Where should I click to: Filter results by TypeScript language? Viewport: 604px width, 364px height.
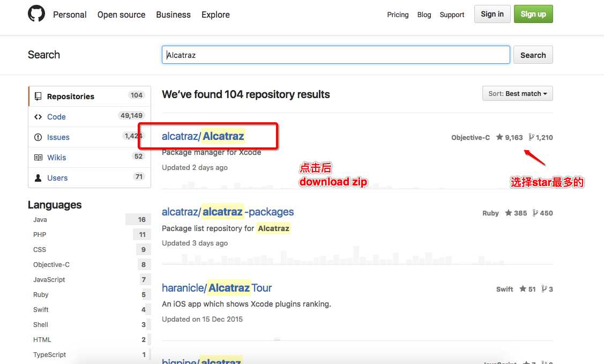point(49,355)
